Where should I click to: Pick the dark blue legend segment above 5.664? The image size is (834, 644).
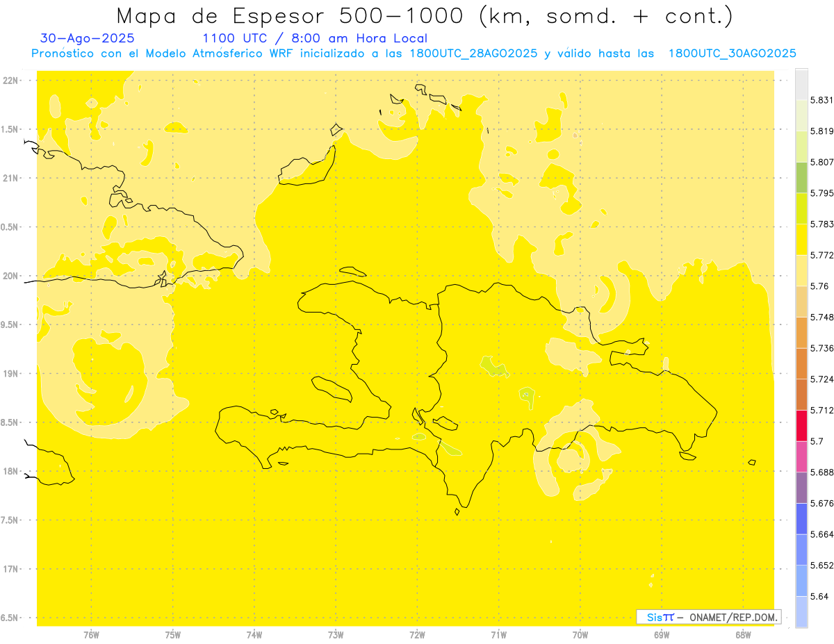(801, 519)
